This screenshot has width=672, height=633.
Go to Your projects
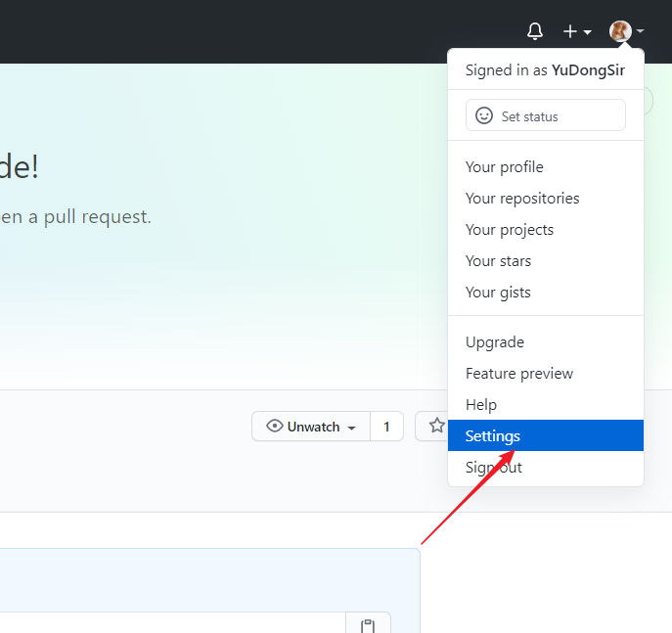(x=546, y=229)
